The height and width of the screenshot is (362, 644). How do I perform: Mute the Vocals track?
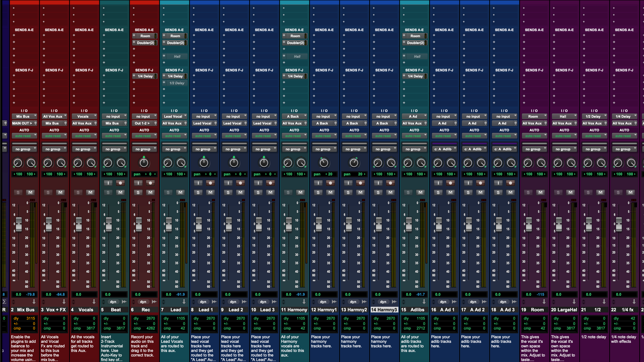point(90,192)
